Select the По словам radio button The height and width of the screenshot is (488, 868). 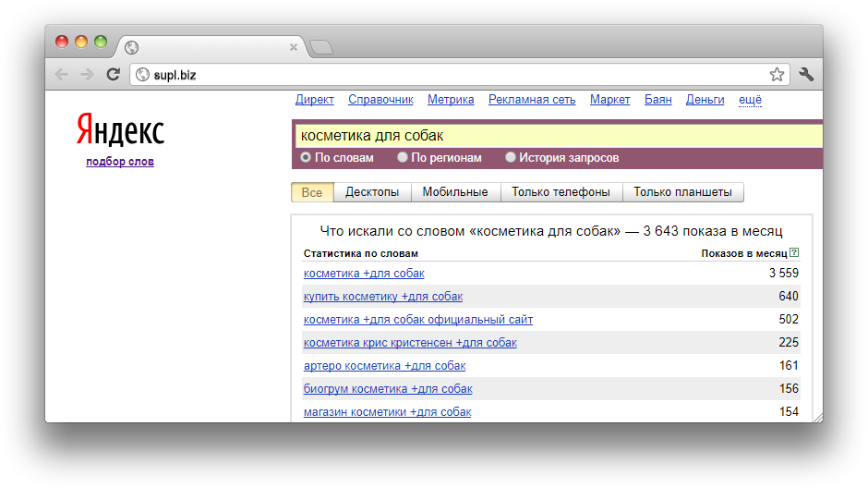[306, 157]
